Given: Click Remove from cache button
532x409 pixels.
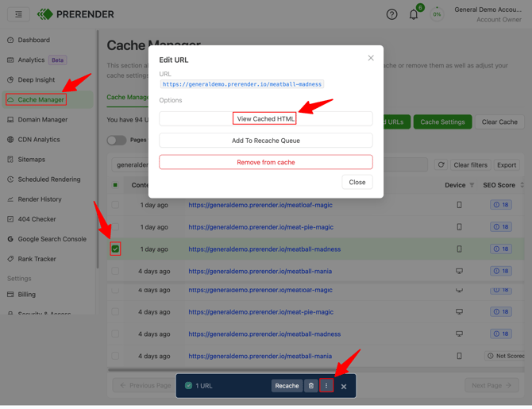Looking at the screenshot, I should click(266, 162).
